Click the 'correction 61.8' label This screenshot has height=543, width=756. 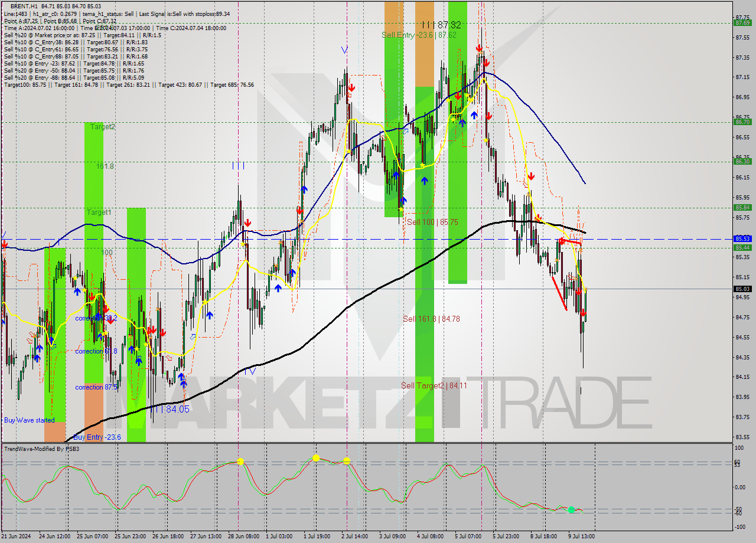(96, 351)
